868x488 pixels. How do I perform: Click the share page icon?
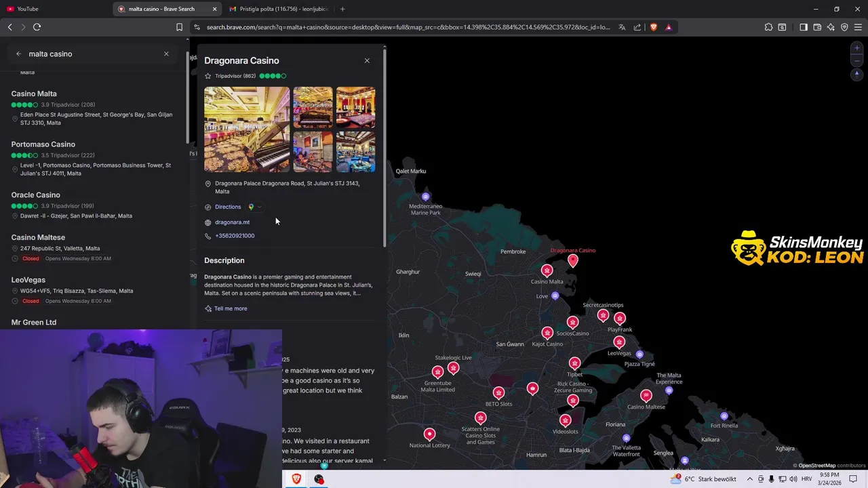coord(637,27)
